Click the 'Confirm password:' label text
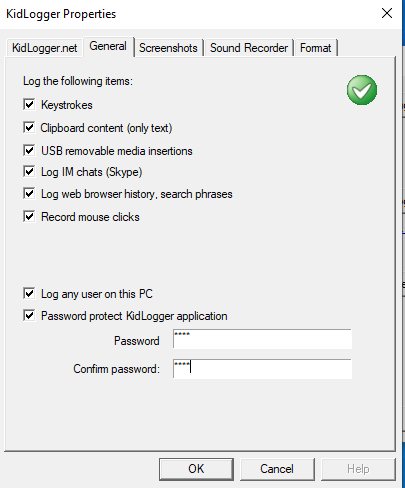The width and height of the screenshot is (405, 488). (116, 369)
